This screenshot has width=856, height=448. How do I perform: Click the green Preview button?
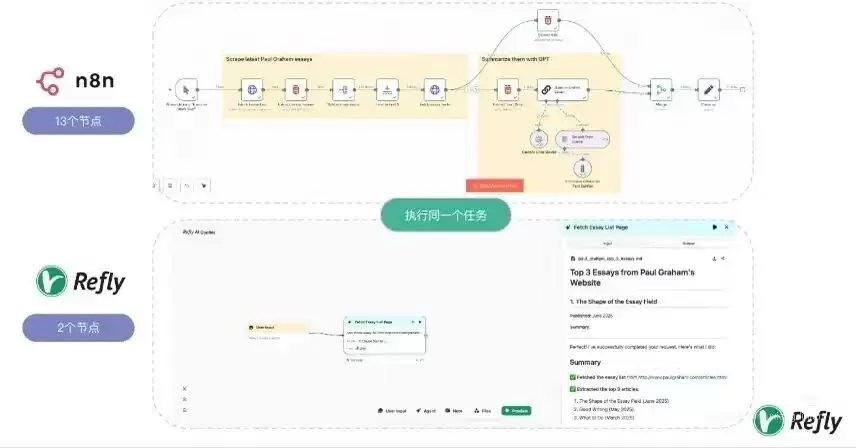tap(516, 410)
